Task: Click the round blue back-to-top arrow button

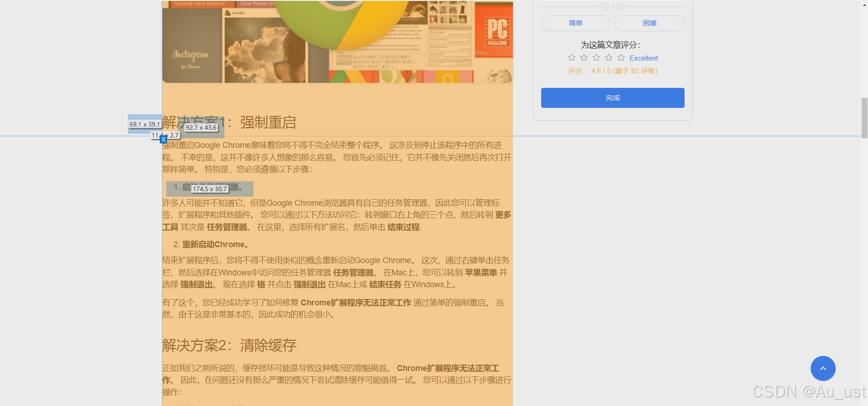Action: [x=823, y=368]
